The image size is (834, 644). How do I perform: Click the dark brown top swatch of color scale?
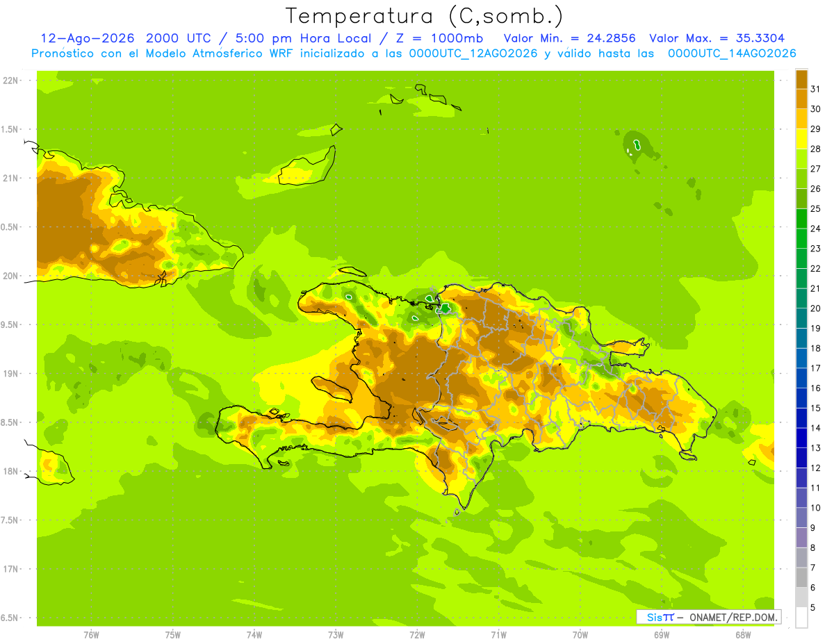[x=801, y=79]
